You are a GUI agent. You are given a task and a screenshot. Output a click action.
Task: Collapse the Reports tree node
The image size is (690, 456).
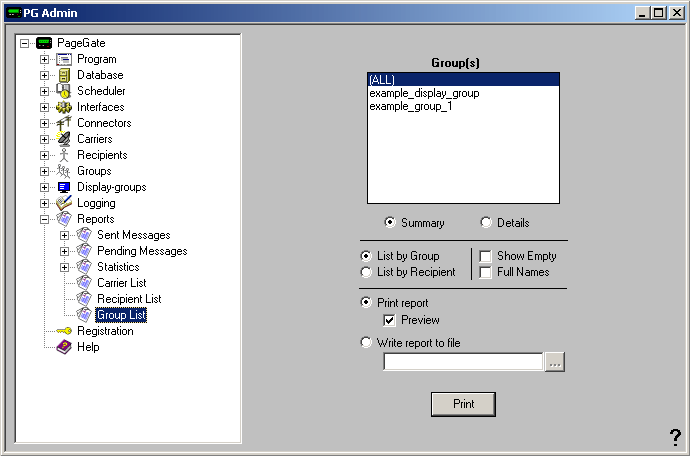(44, 219)
